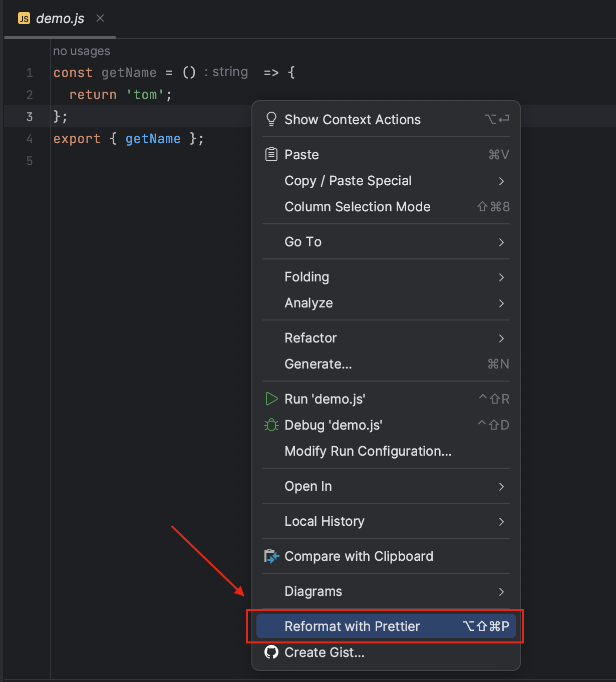Expand the Local History submenu arrow
Screen dimensions: 616x682
pyautogui.click(x=501, y=521)
